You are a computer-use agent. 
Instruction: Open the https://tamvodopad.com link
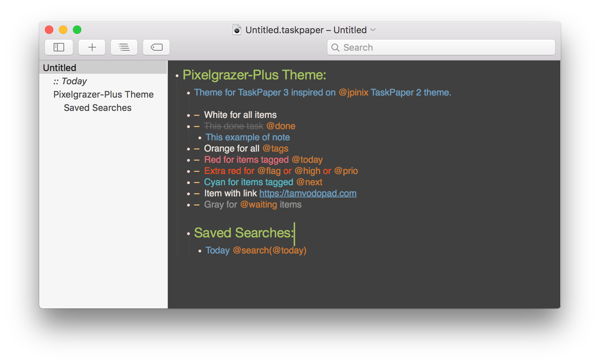click(308, 193)
